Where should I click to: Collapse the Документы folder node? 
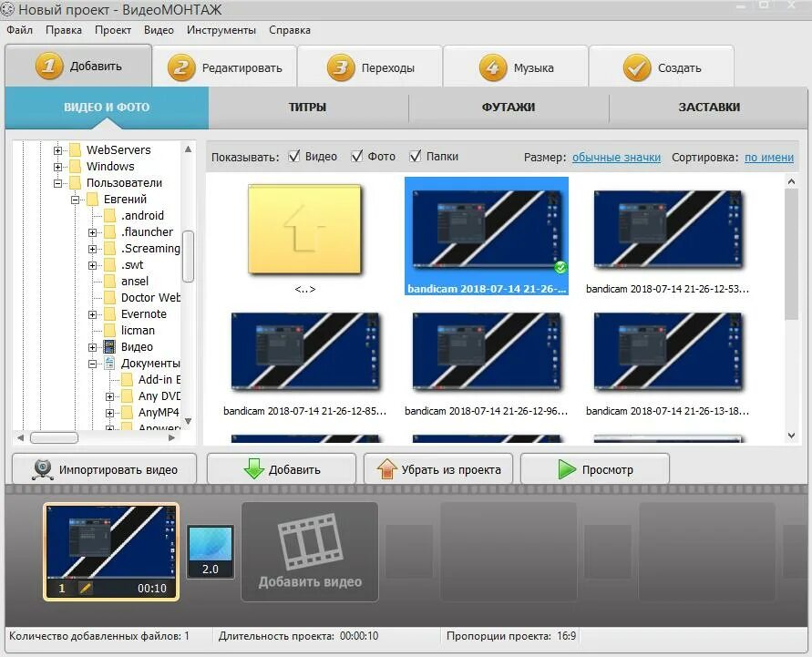point(92,364)
